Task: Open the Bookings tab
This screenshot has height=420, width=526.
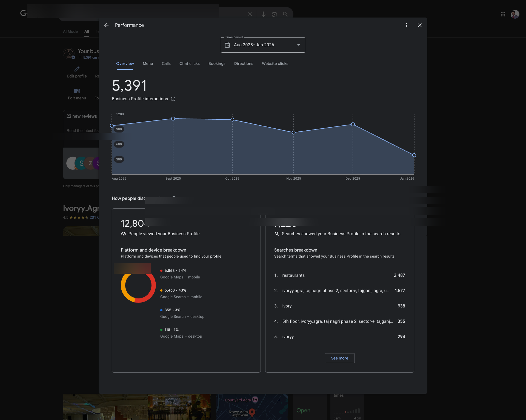Action: [x=217, y=64]
